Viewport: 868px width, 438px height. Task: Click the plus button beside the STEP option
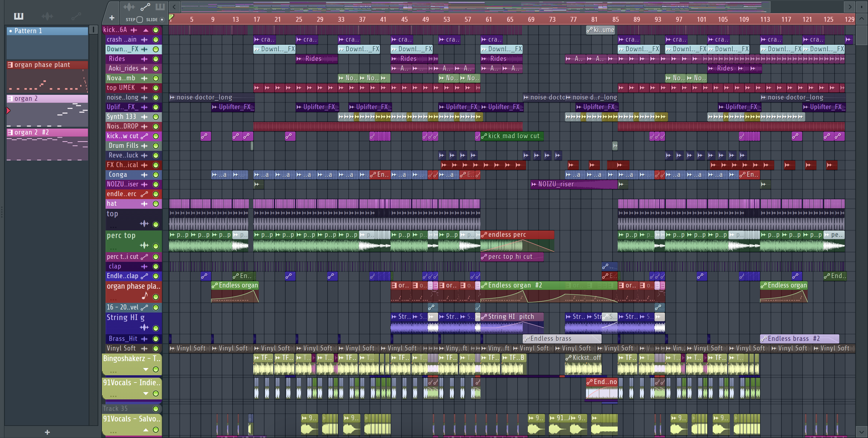tap(112, 18)
